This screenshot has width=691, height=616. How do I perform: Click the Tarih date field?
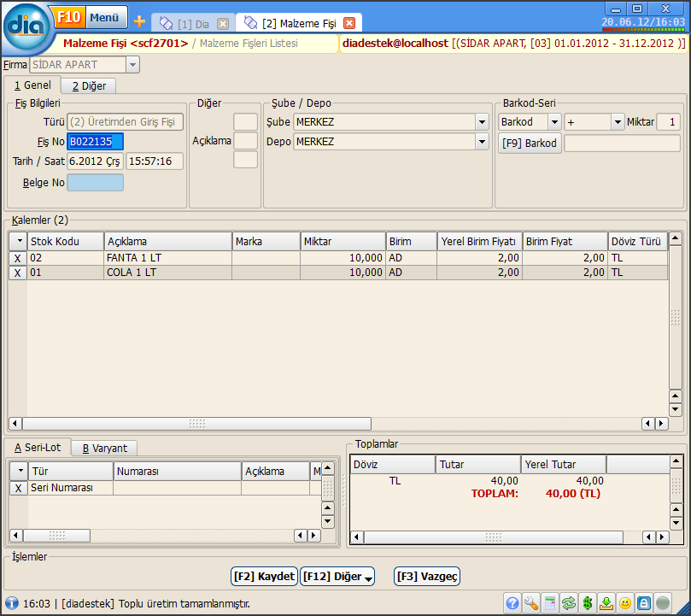point(95,161)
